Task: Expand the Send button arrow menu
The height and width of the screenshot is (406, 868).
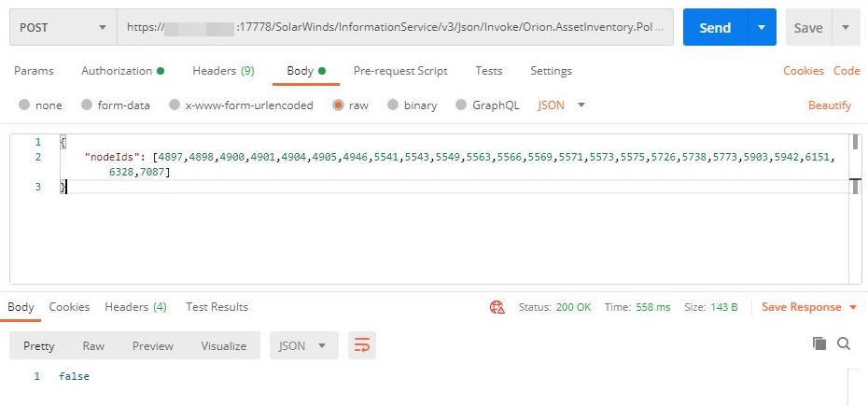Action: (x=762, y=27)
